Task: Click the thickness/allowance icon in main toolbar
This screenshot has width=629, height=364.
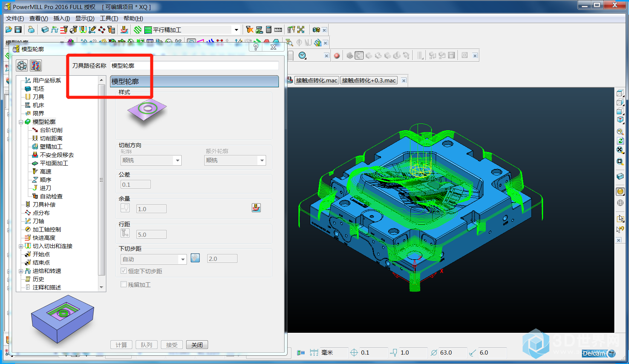Action: 124,30
